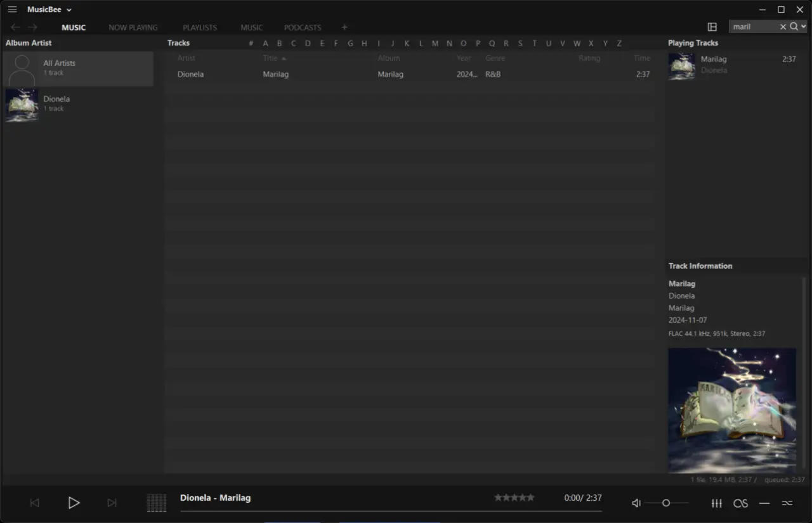Jump to tracks starting with D
Image resolution: width=812 pixels, height=523 pixels.
coord(308,43)
